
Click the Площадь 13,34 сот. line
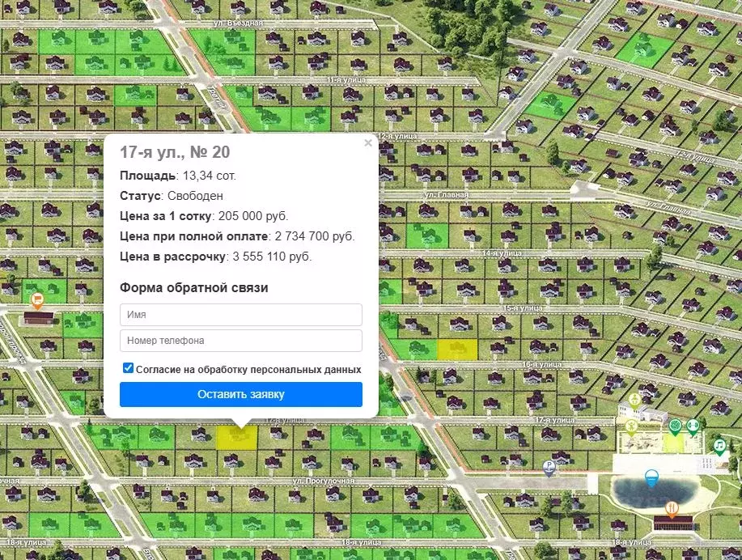point(178,176)
